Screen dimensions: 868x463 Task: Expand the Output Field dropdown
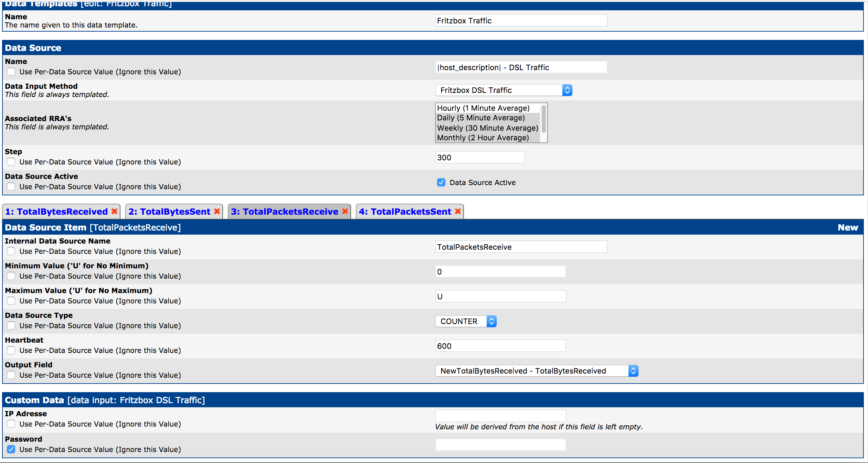tap(537, 371)
